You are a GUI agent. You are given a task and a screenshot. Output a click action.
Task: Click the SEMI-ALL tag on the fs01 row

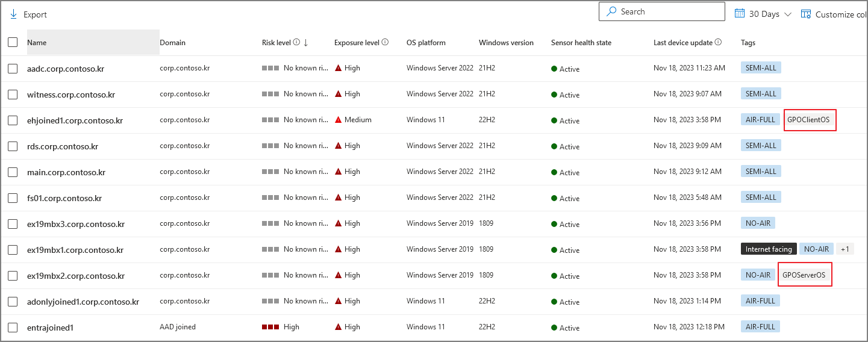tap(761, 197)
